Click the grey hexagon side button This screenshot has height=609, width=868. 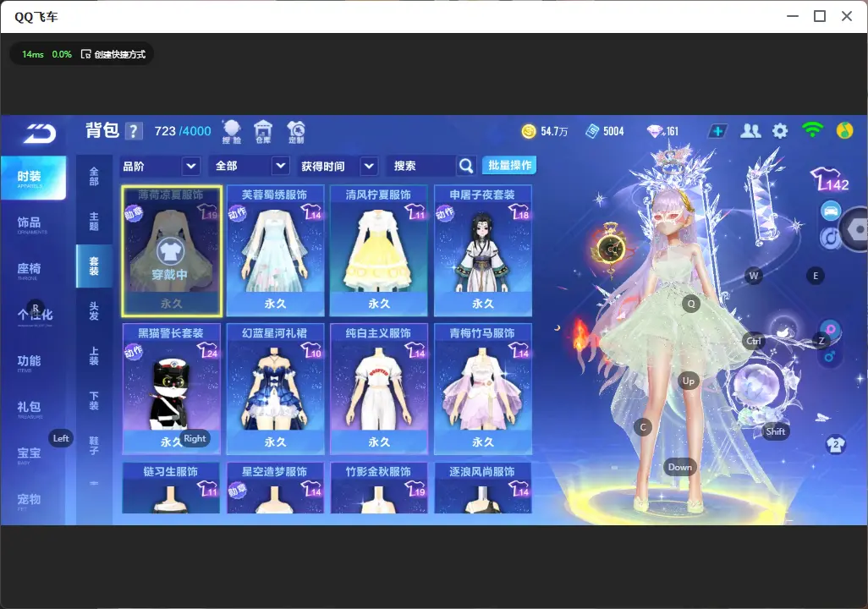(856, 228)
